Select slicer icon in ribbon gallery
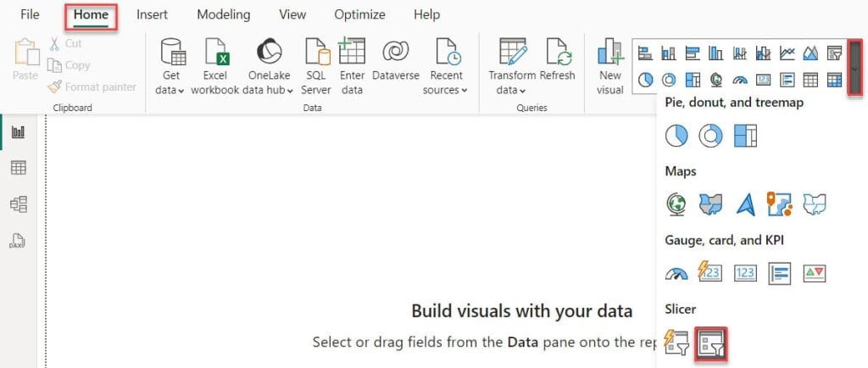This screenshot has width=868, height=368. point(834,53)
